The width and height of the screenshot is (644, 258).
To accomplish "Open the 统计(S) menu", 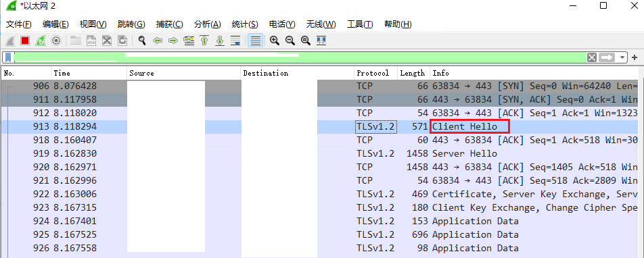I will (245, 24).
